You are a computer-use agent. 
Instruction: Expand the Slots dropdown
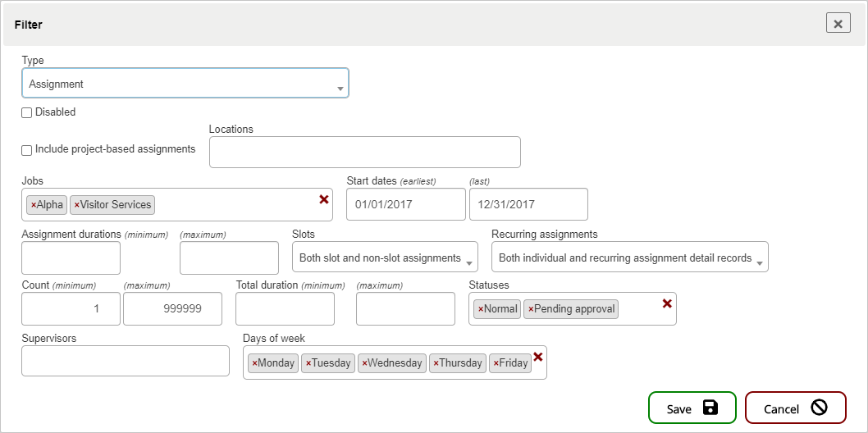384,258
